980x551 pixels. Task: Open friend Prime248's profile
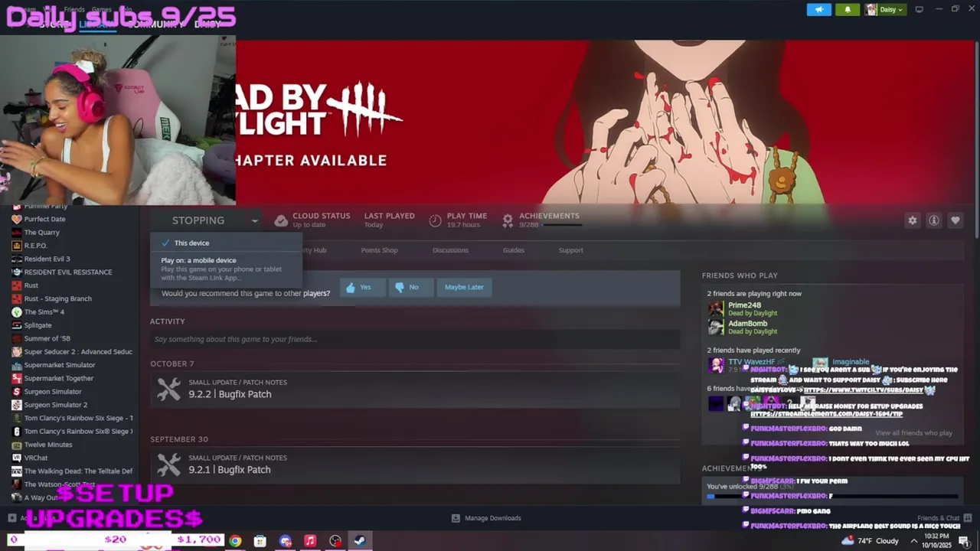click(744, 305)
